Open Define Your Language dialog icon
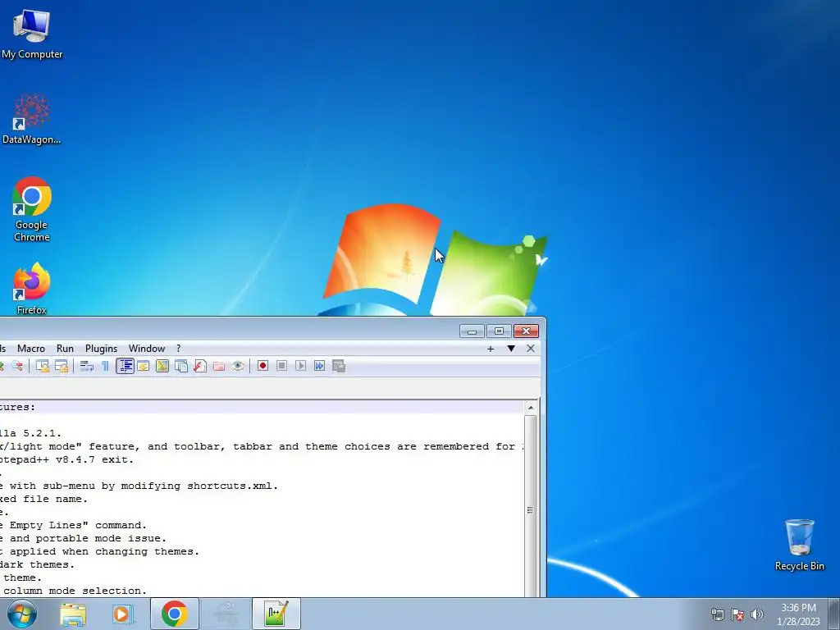The height and width of the screenshot is (630, 840). click(x=143, y=366)
